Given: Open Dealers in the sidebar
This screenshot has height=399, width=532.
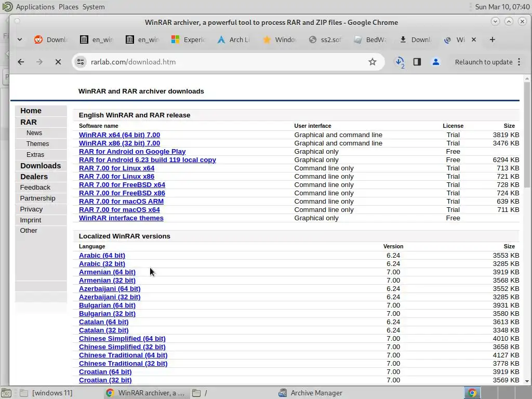Looking at the screenshot, I should (34, 177).
